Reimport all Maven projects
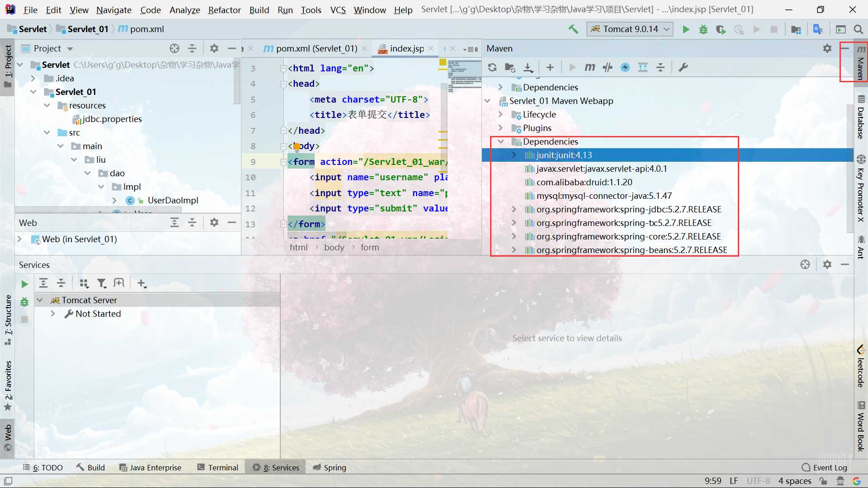The image size is (868, 488). tap(492, 67)
